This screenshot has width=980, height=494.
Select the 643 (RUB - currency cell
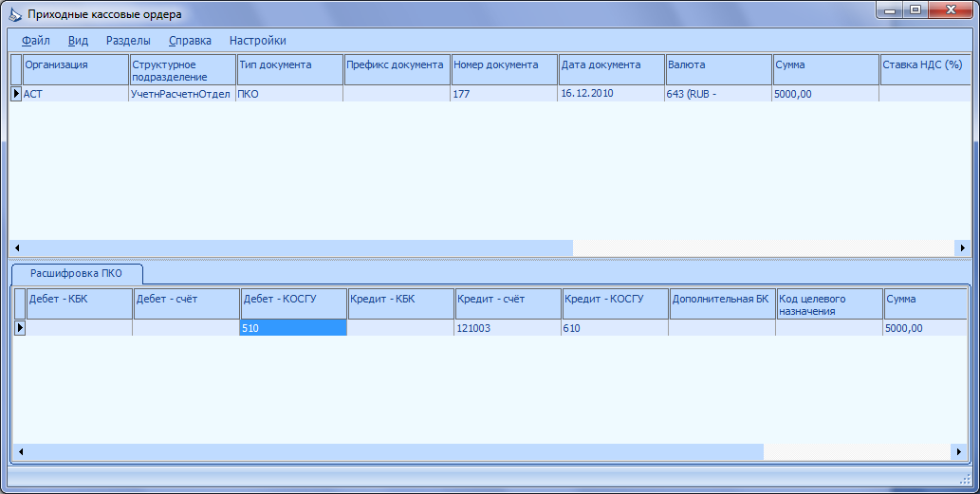click(x=718, y=94)
